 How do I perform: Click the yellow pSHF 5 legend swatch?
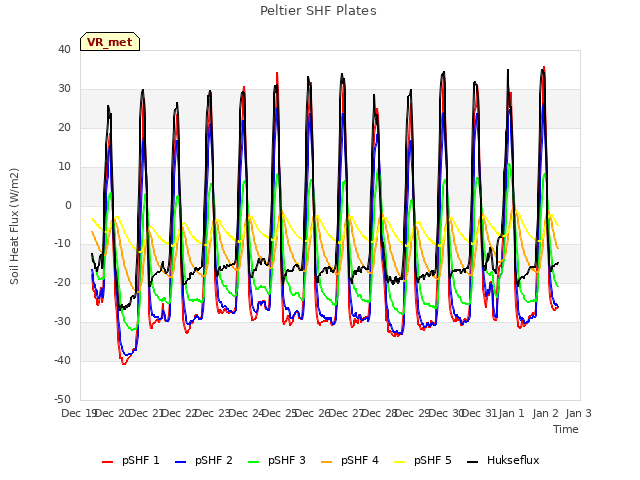[400, 462]
